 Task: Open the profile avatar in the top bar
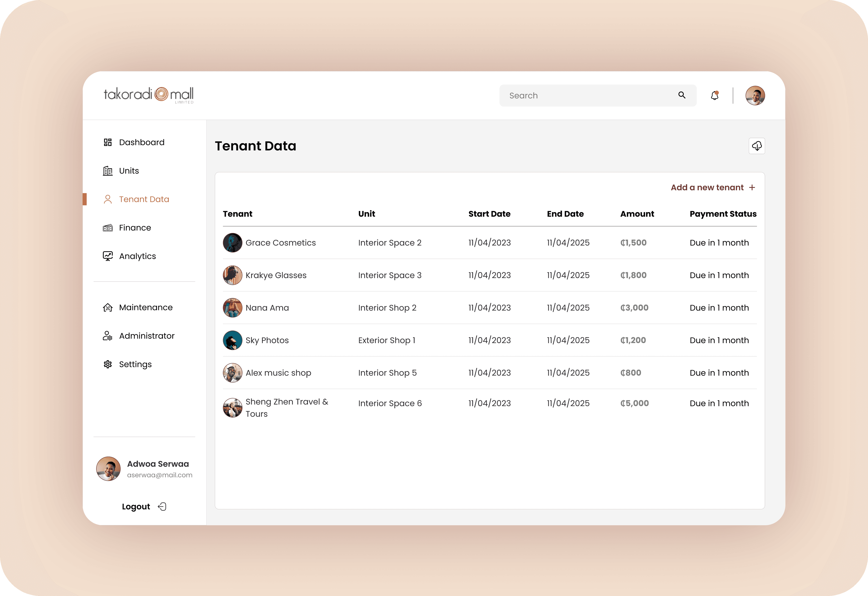point(755,96)
